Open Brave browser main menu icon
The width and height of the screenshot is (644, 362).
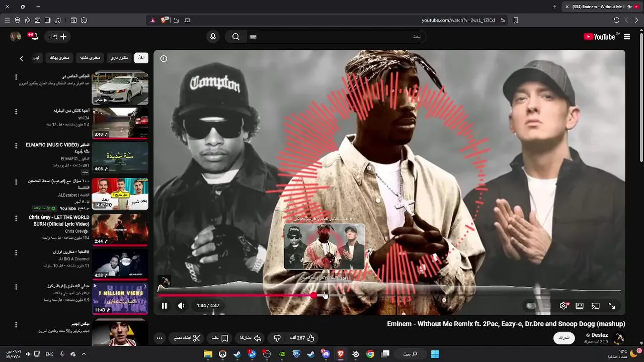click(x=7, y=20)
